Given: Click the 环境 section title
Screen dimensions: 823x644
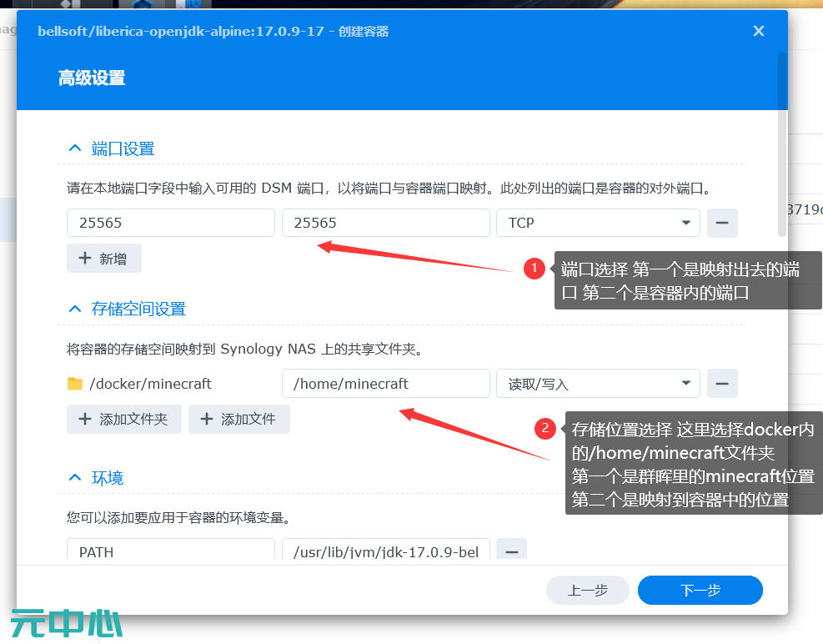Looking at the screenshot, I should click(108, 477).
